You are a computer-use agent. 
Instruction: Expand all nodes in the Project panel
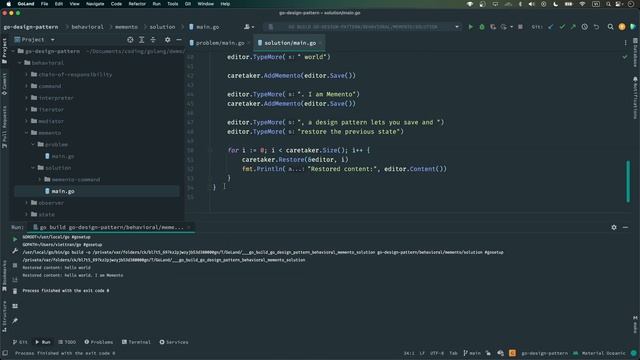(x=142, y=40)
